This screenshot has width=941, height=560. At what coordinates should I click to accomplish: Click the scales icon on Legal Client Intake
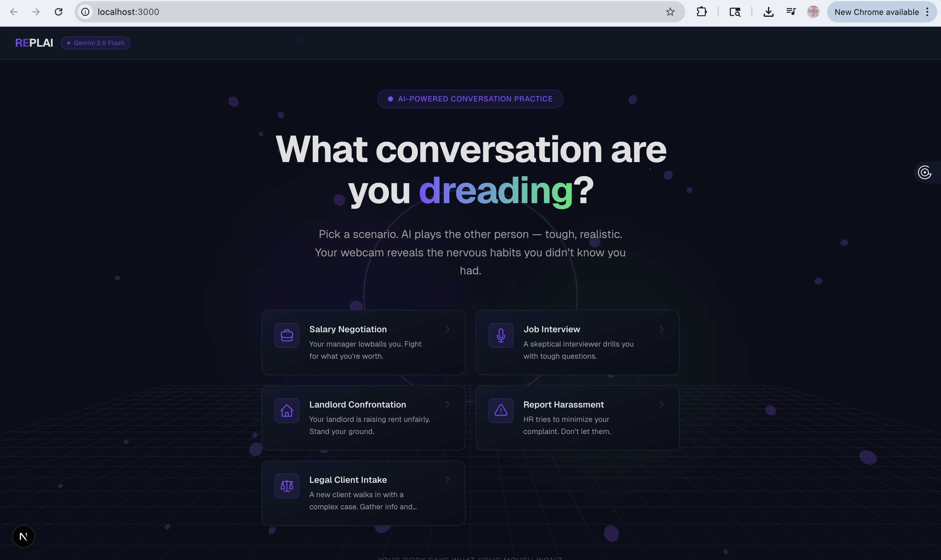287,486
